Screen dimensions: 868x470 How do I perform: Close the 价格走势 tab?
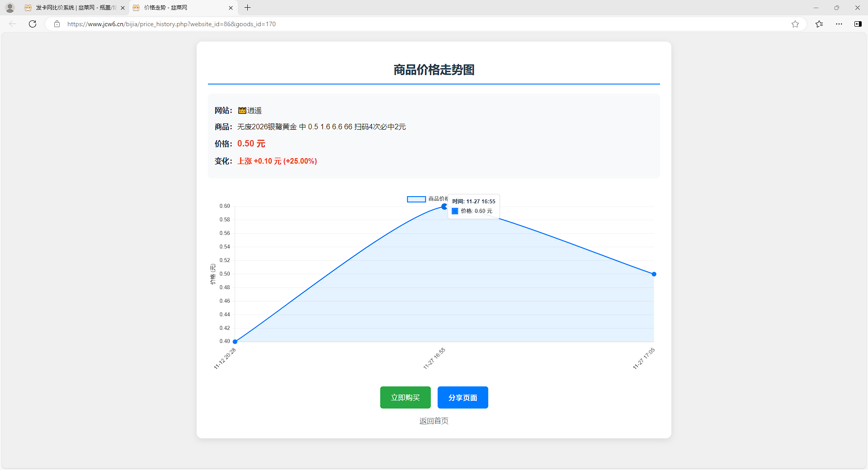coord(231,8)
